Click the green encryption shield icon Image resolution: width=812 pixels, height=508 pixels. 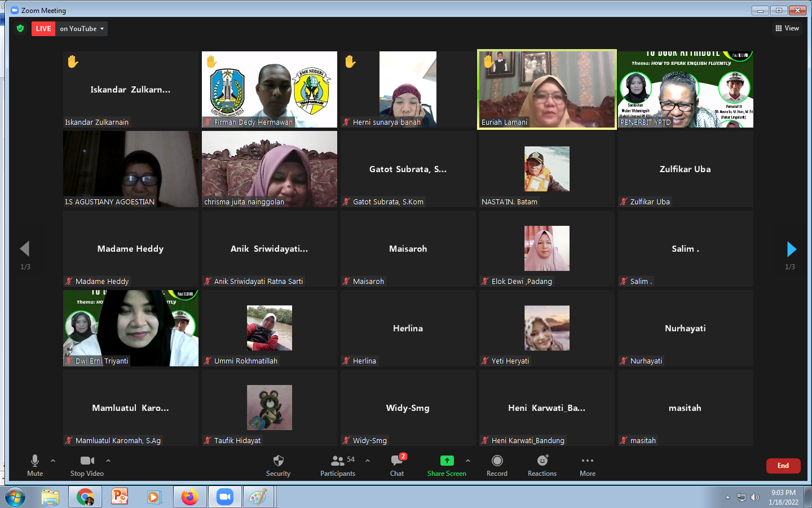pos(20,28)
